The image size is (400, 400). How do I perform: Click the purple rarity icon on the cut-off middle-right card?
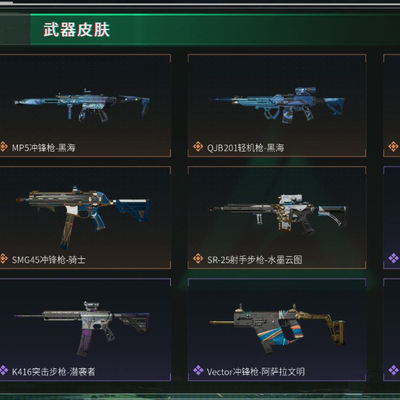[394, 258]
